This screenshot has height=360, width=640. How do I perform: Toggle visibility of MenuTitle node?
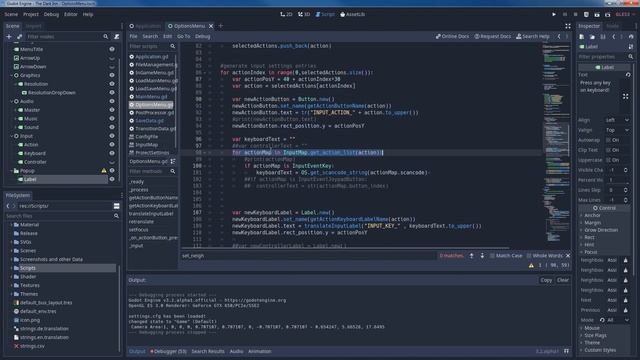click(x=112, y=49)
